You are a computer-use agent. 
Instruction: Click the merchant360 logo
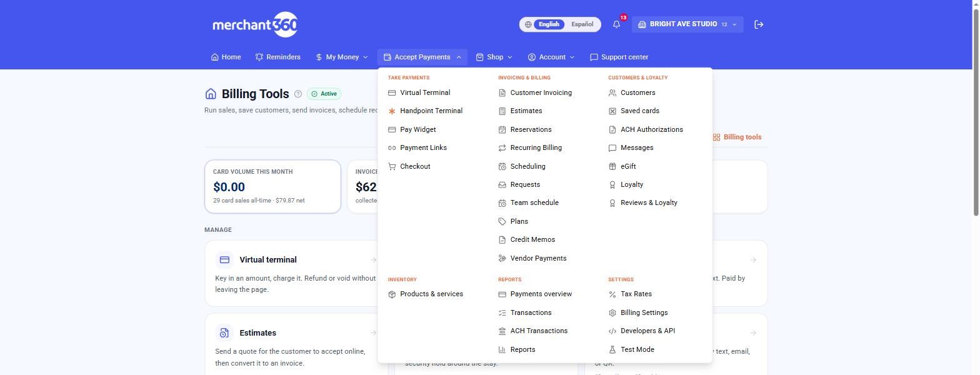click(x=255, y=24)
